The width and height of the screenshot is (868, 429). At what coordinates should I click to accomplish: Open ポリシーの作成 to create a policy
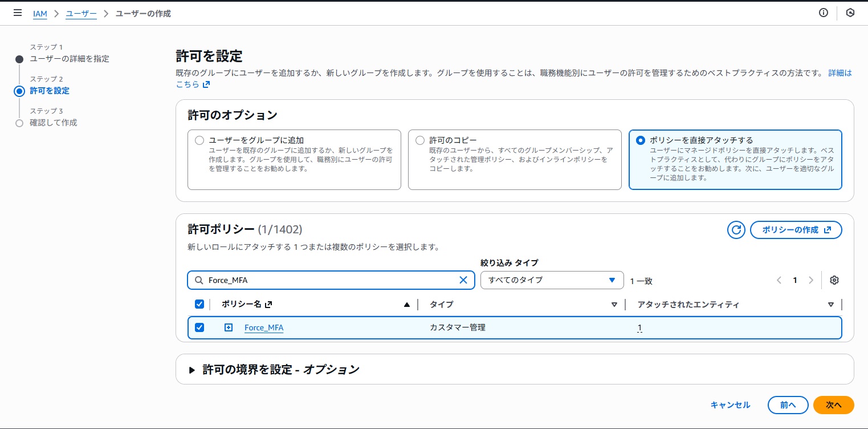pos(796,229)
